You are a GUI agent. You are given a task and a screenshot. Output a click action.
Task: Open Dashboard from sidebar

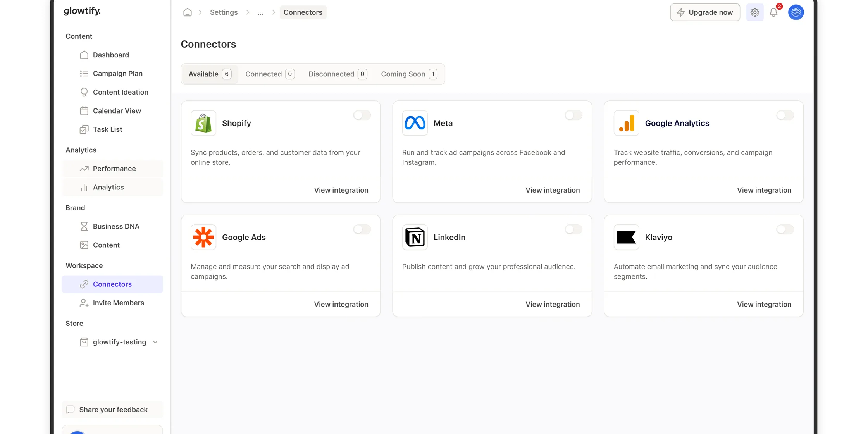pos(112,55)
